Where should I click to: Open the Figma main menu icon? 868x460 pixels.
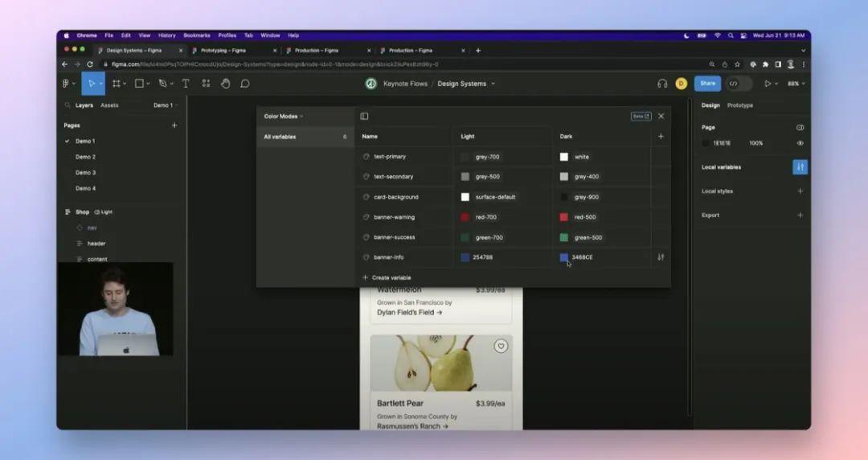click(67, 84)
